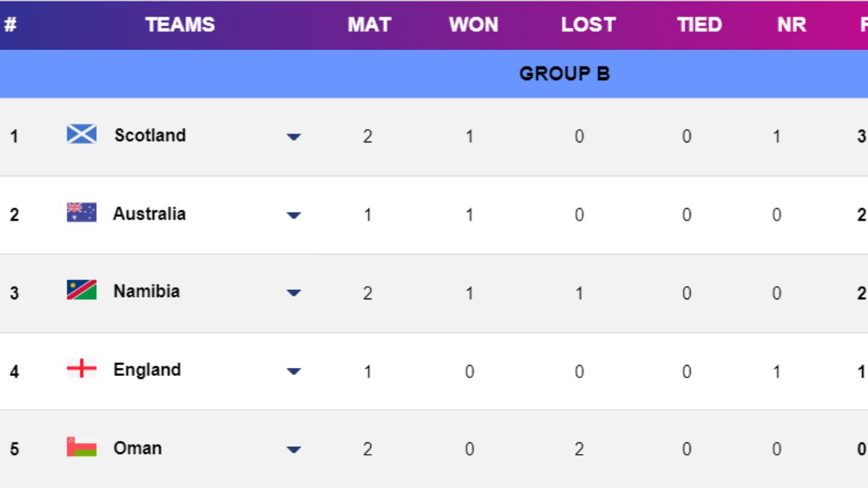Viewport: 868px width, 488px height.
Task: Expand Scotland's team details arrow
Action: tap(294, 137)
